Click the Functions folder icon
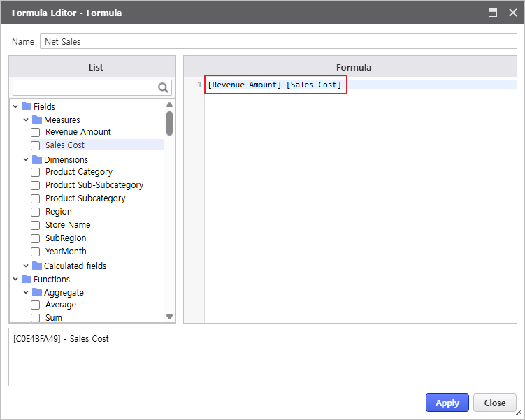 pos(27,279)
